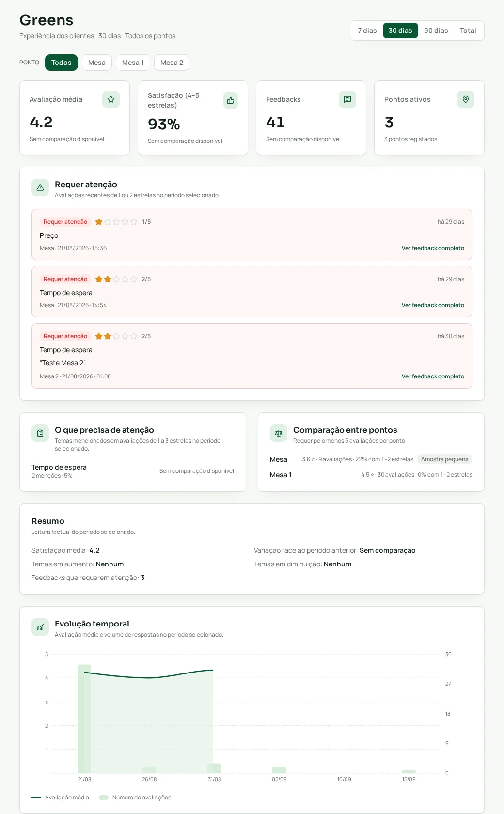Switch to the Total period
504x814 pixels.
click(x=468, y=31)
